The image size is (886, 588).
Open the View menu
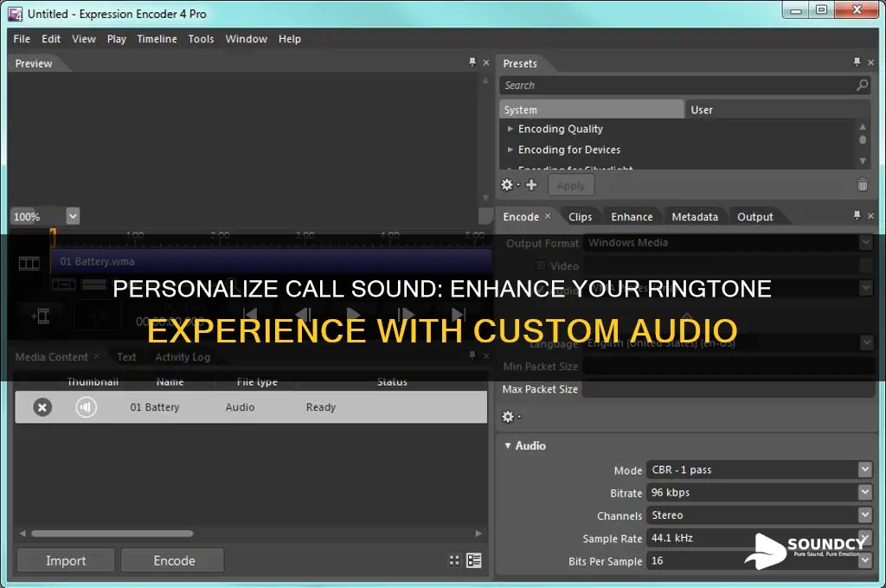click(84, 39)
